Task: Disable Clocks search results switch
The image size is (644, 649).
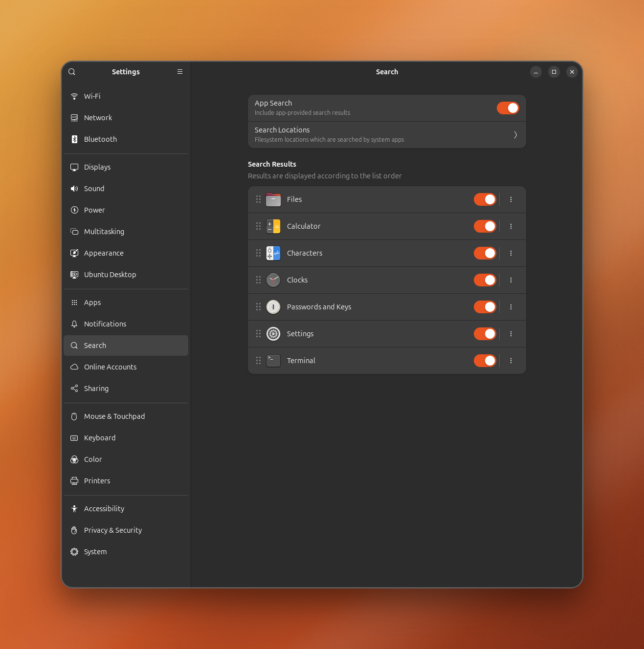Action: [x=485, y=280]
